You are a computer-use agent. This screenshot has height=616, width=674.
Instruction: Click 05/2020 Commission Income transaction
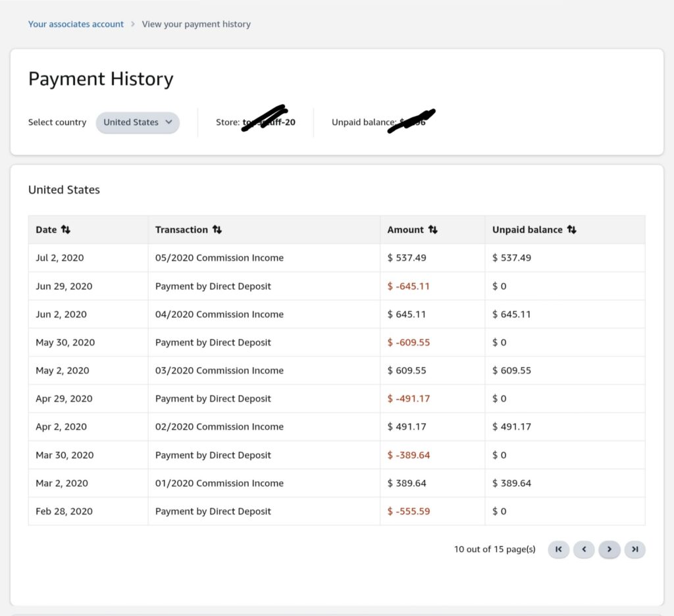click(x=219, y=258)
